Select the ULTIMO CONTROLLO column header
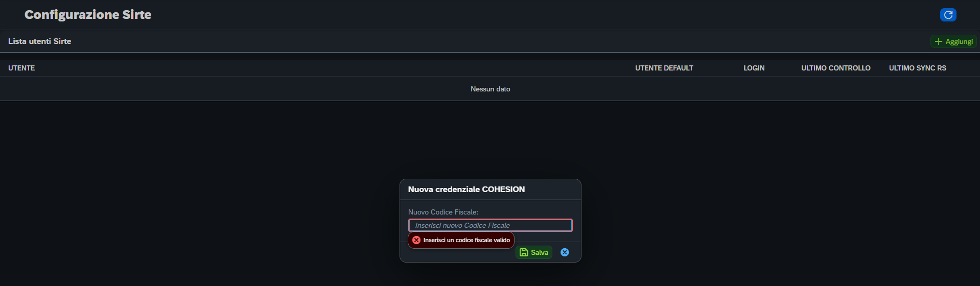980x286 pixels. (x=835, y=68)
